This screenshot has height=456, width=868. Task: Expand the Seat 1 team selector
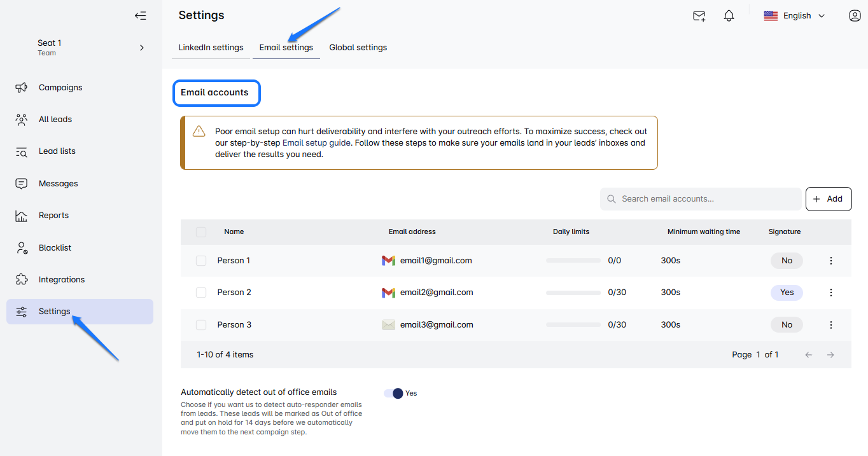(x=141, y=48)
